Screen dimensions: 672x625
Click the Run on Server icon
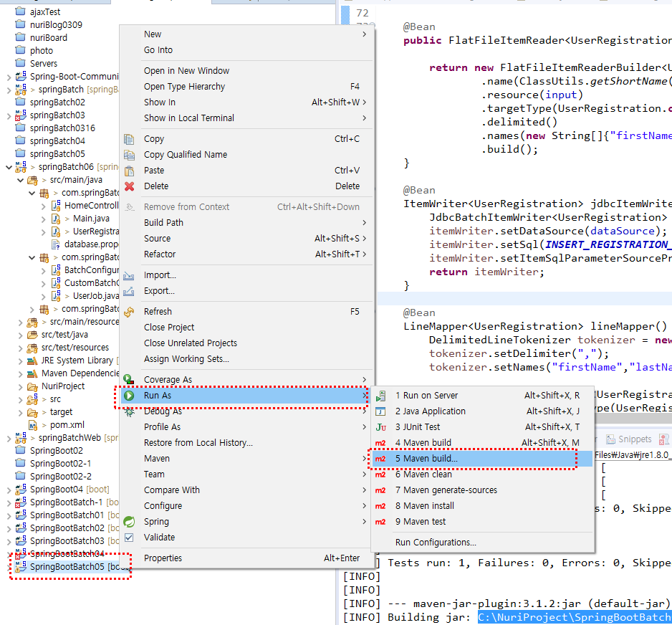coord(380,396)
